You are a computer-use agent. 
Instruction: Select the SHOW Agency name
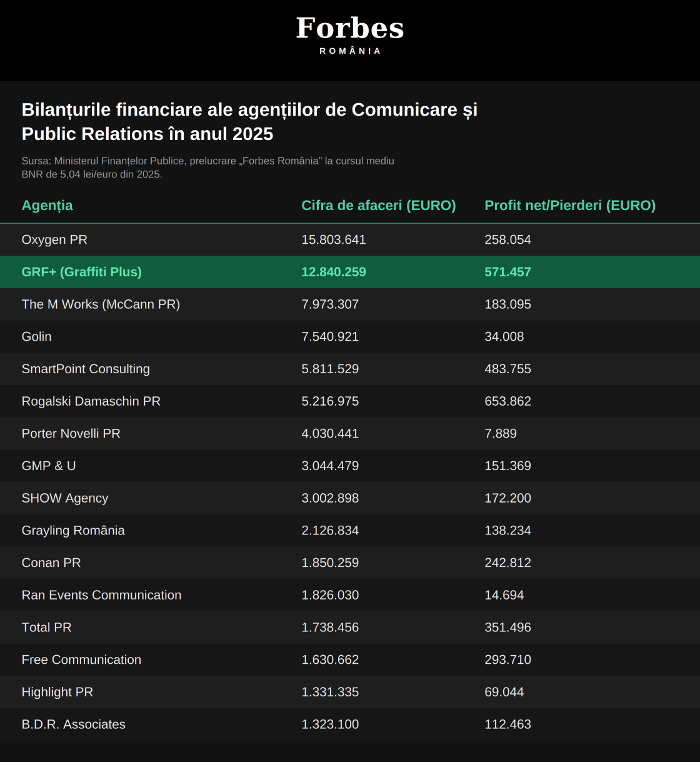tap(65, 498)
